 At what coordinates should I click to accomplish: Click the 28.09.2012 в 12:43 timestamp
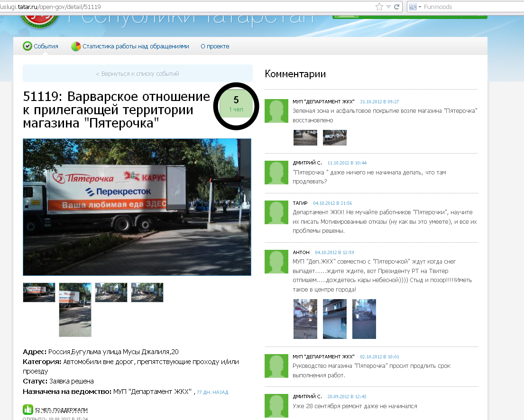347,397
